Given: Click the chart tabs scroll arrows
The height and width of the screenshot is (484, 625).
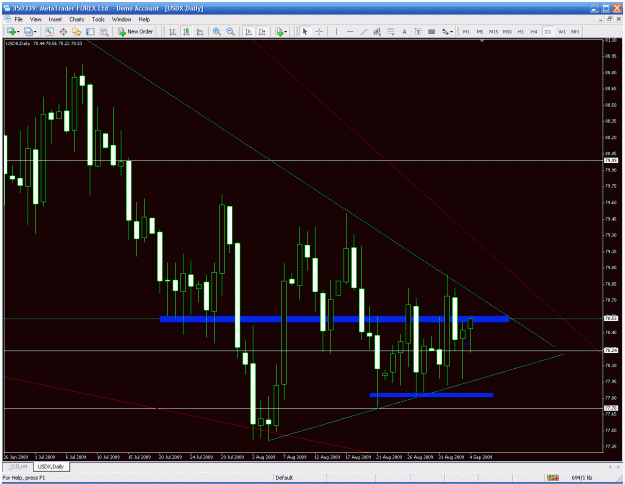Looking at the screenshot, I should point(614,466).
